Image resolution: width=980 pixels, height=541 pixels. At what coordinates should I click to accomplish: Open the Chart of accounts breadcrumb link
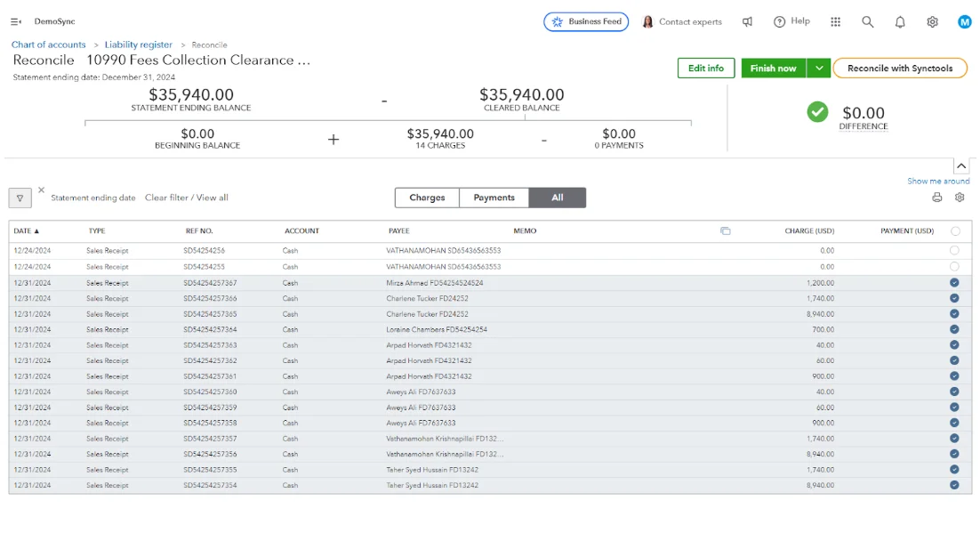49,44
